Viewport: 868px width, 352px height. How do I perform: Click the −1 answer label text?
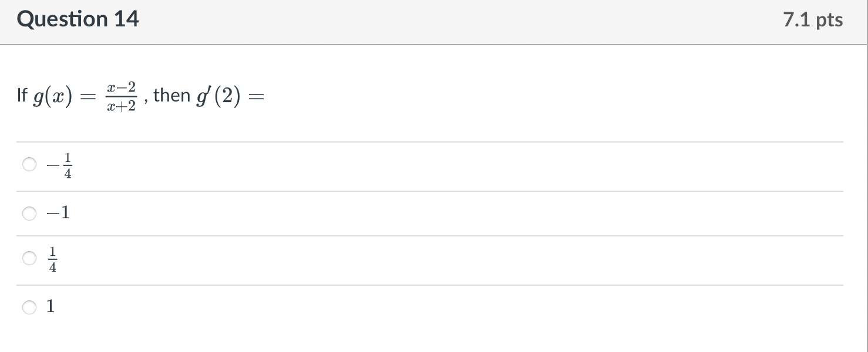coord(59,213)
